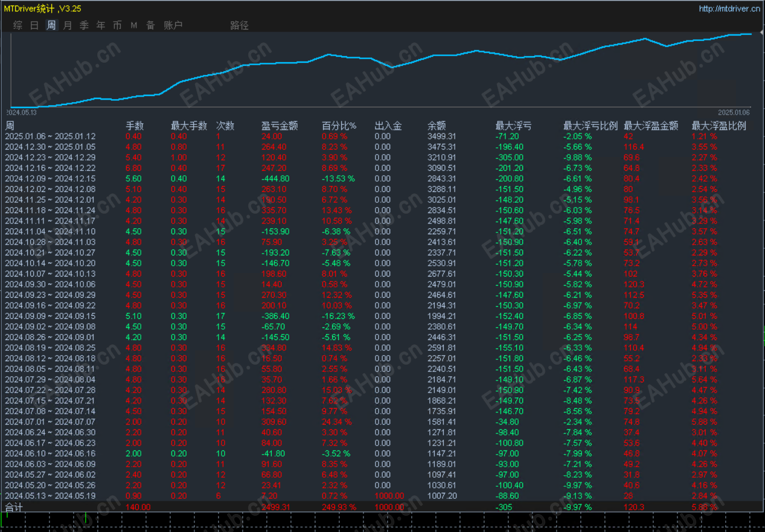Switch to the 季 quarterly tab

click(x=84, y=25)
